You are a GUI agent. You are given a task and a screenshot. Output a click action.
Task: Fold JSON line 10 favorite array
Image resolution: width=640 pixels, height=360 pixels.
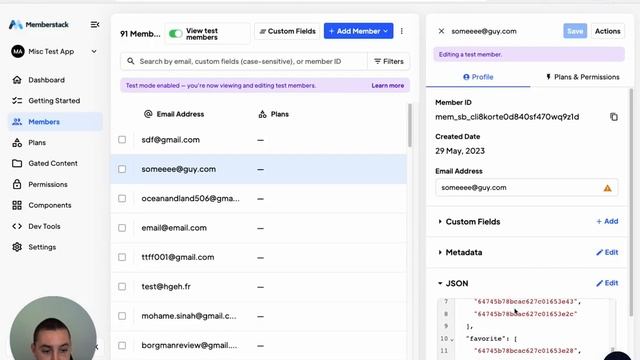pos(452,339)
